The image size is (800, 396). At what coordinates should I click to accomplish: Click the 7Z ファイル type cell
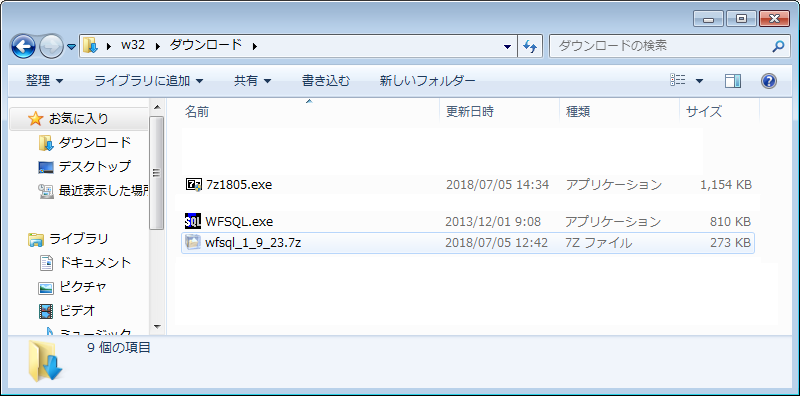[x=599, y=243]
